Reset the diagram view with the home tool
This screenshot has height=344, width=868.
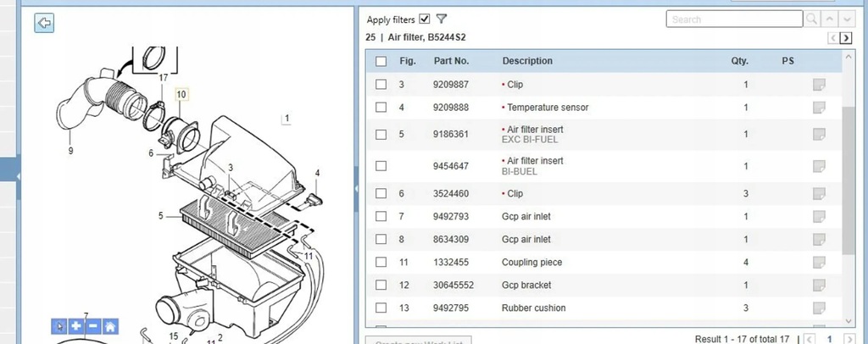110,326
